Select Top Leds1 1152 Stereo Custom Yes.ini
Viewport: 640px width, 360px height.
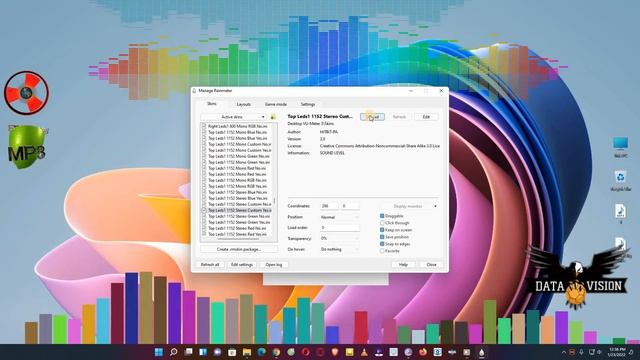coord(240,210)
